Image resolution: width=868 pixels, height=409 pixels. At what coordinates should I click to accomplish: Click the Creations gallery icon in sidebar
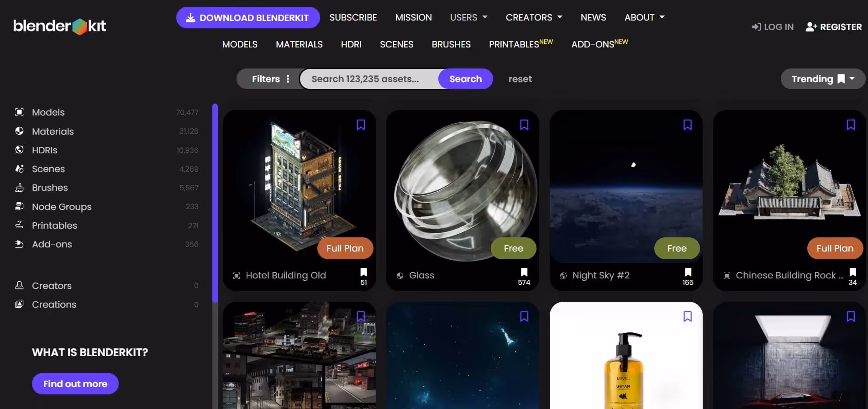(x=19, y=304)
